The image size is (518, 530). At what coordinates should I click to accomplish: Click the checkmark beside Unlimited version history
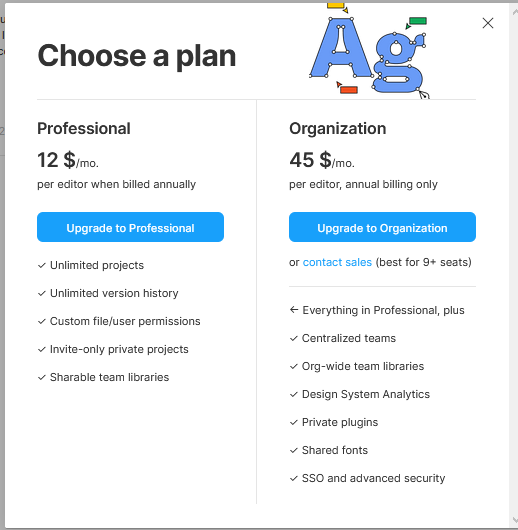pyautogui.click(x=42, y=293)
